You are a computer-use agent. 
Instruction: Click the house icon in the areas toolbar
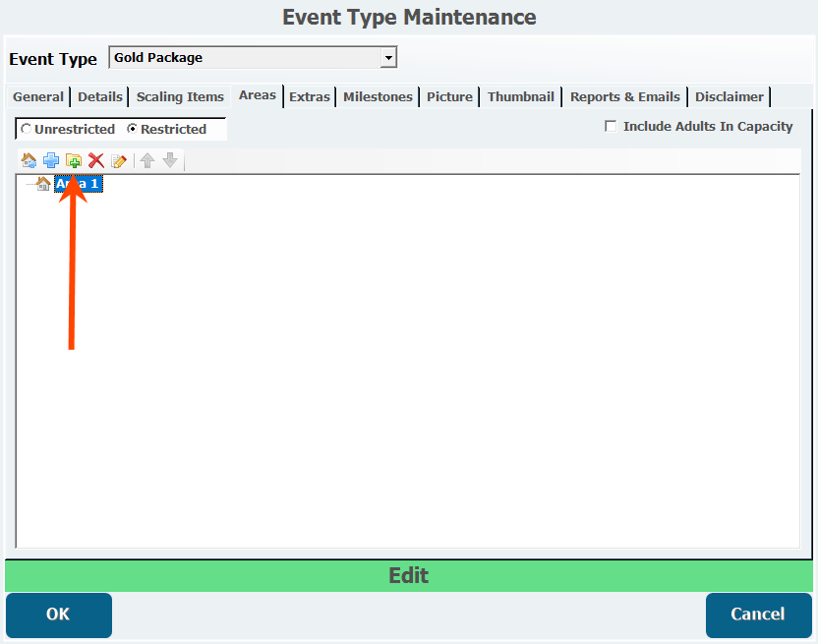tap(29, 161)
